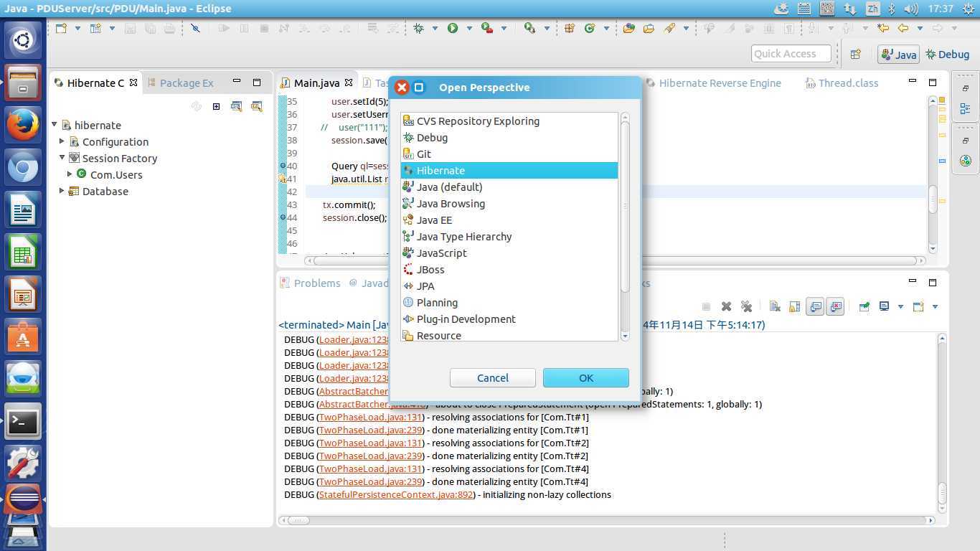Toggle Show Console on Standard Out change
Viewport: 980px width, 551px height.
tap(815, 306)
